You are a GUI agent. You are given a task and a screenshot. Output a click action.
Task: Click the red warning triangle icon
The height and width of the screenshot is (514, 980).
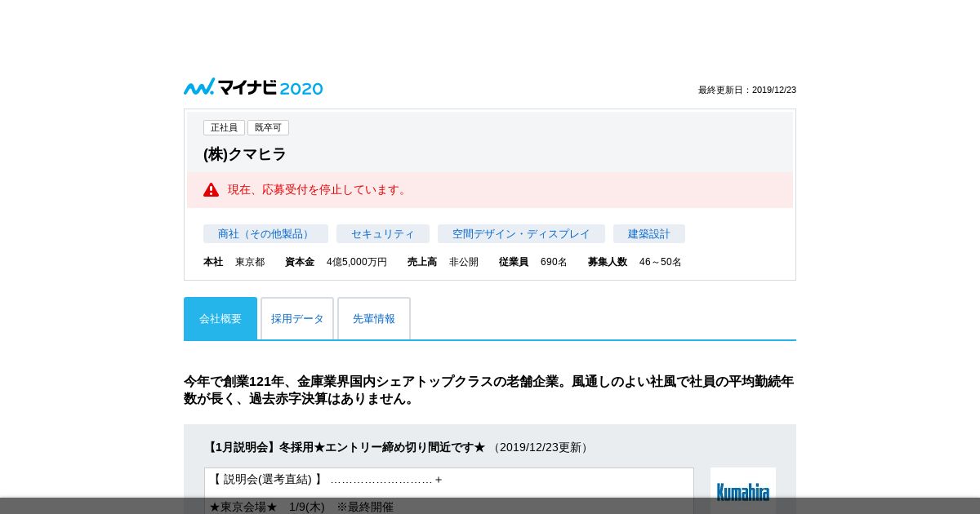click(x=212, y=189)
